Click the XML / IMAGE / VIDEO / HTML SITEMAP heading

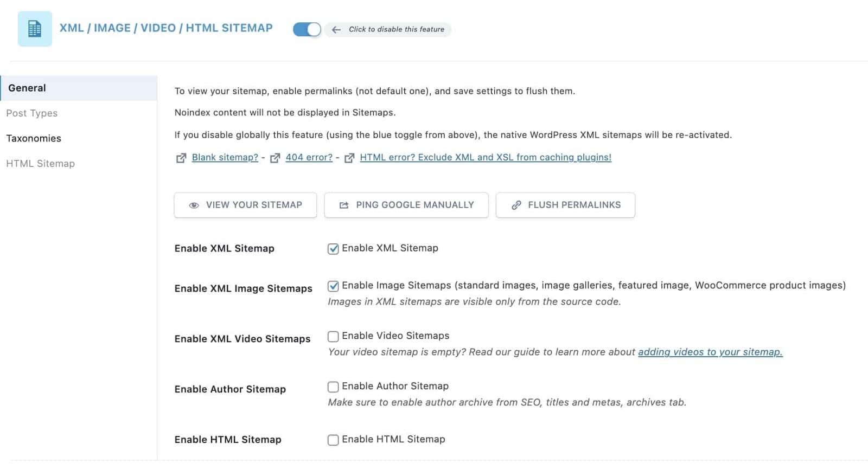(166, 28)
